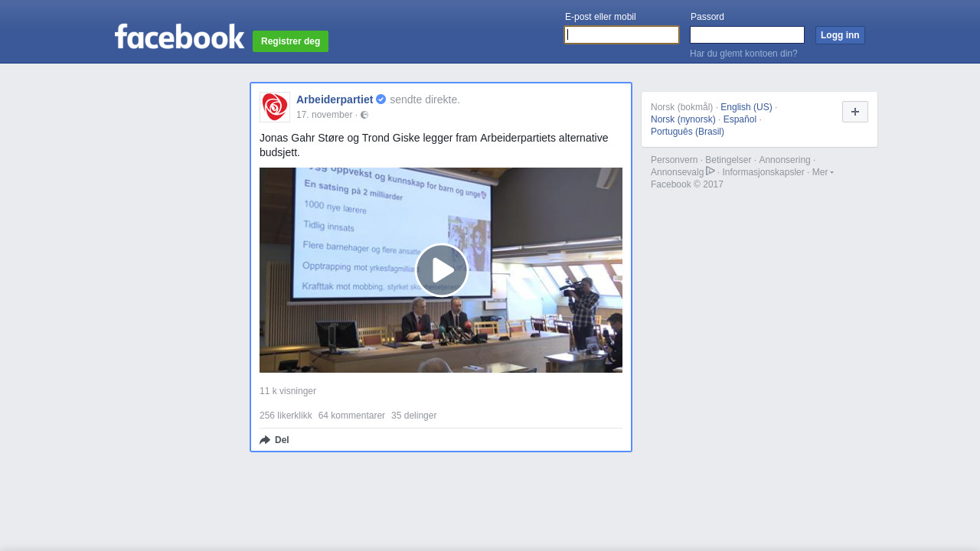980x551 pixels.
Task: Click the sendte direkte text
Action: coord(425,99)
